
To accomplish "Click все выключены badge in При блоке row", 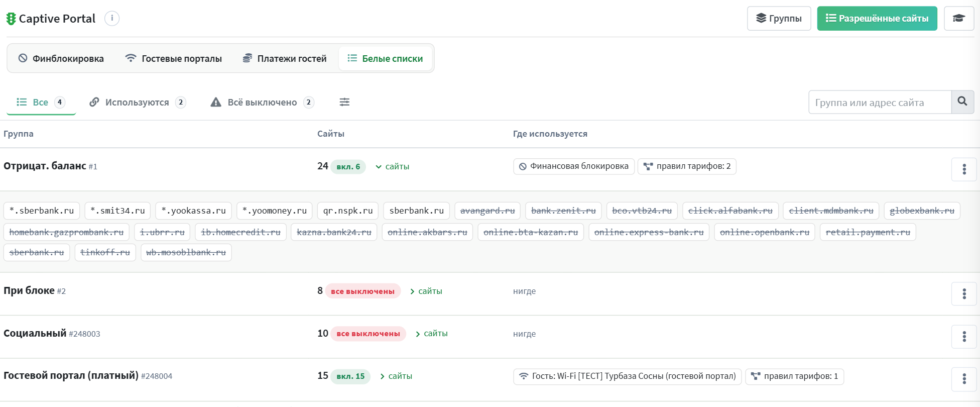I will (363, 291).
